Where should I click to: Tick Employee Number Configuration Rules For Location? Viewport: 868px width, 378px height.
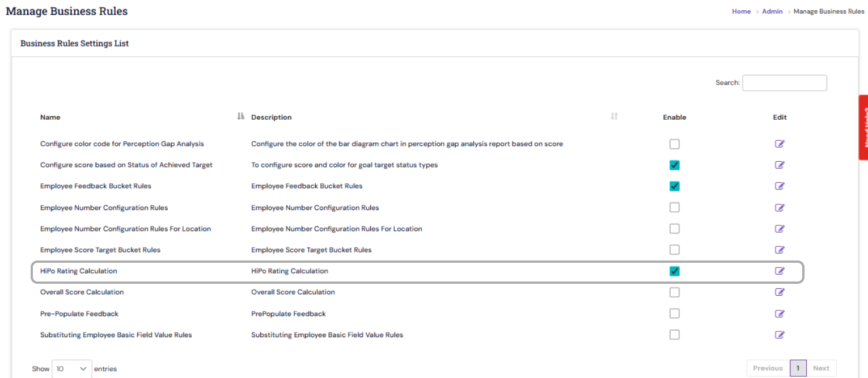click(x=674, y=229)
